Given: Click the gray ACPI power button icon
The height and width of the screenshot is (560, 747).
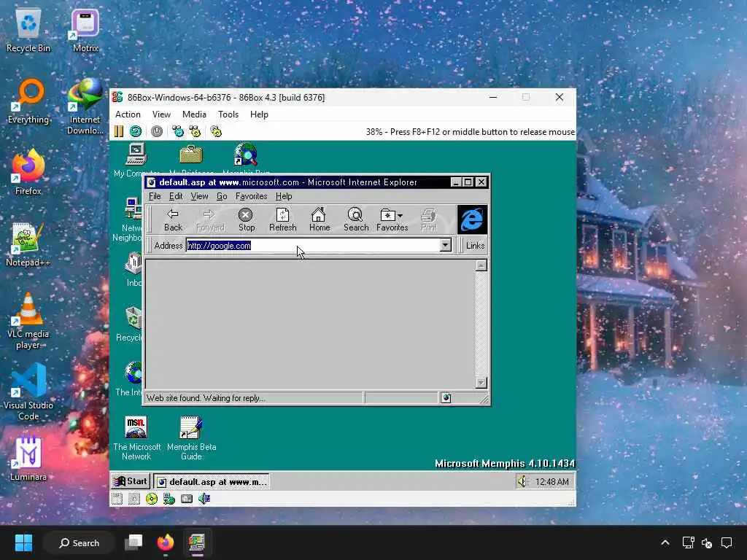Looking at the screenshot, I should tap(157, 131).
